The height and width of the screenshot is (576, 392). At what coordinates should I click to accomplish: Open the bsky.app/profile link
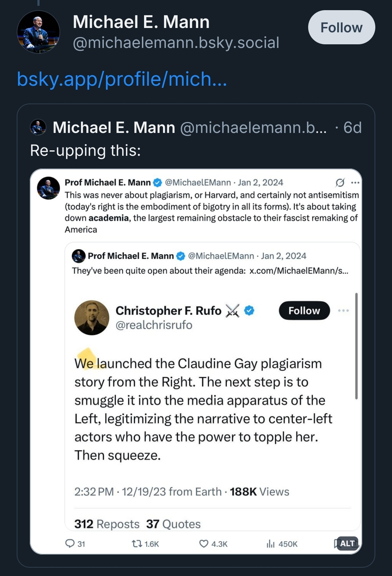click(122, 79)
